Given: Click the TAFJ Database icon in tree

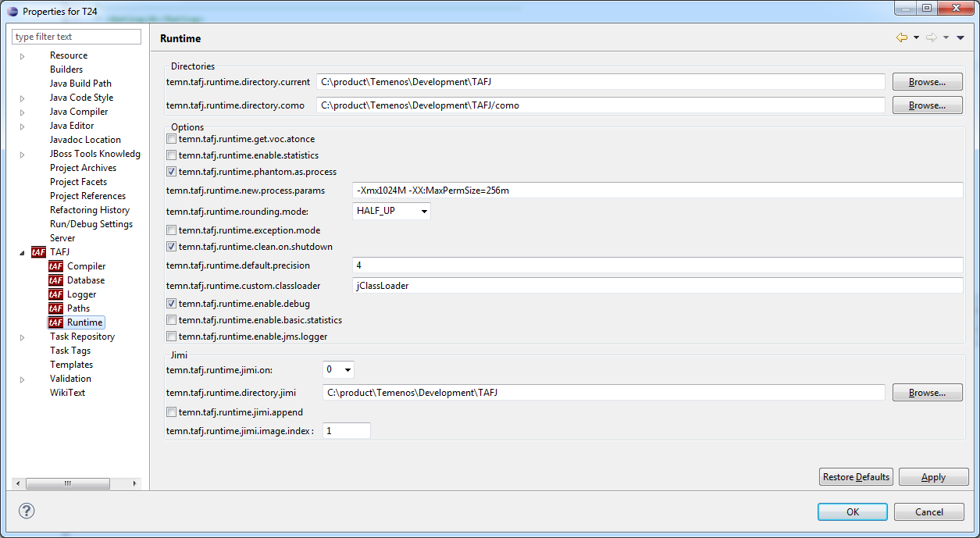Looking at the screenshot, I should point(55,280).
